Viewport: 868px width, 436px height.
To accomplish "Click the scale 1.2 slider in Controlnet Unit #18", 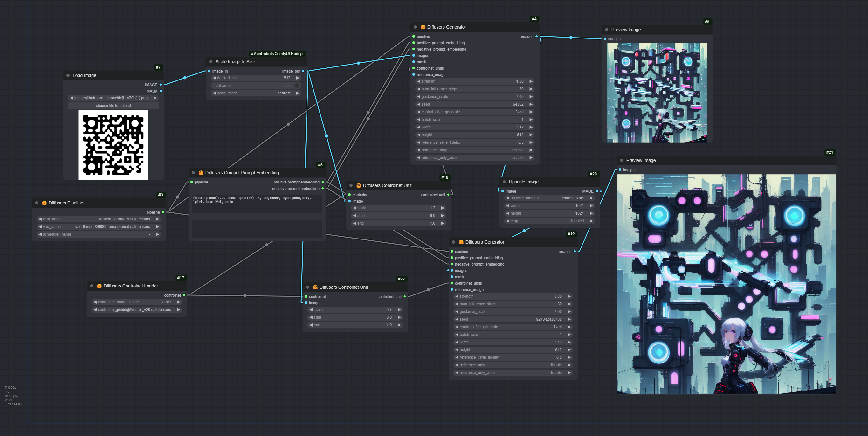I will (x=398, y=208).
